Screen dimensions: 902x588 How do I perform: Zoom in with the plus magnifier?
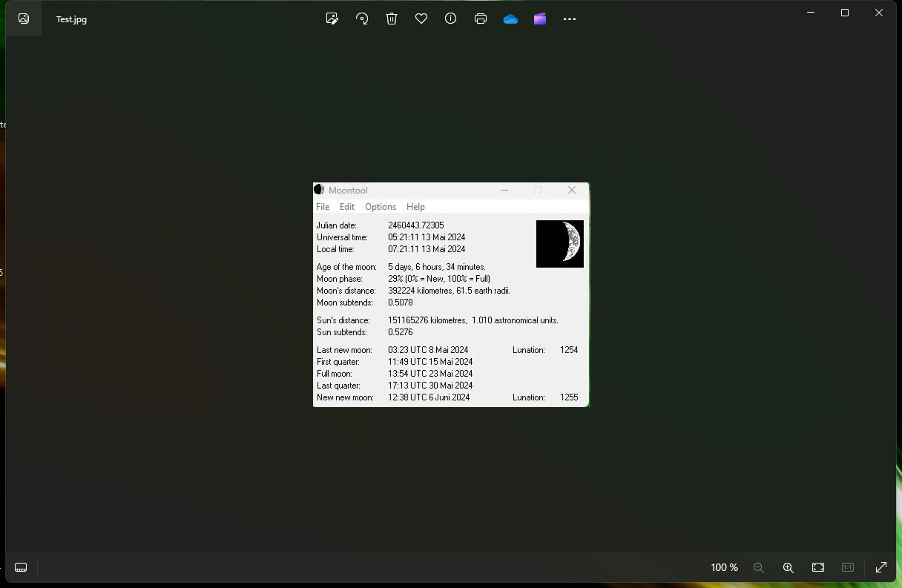(789, 567)
